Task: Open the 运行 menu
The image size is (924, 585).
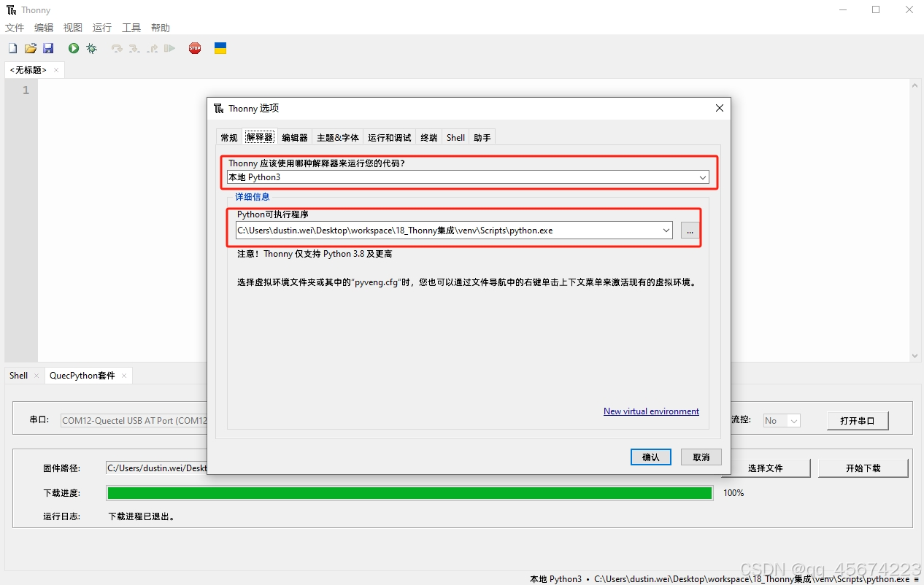Action: tap(102, 28)
